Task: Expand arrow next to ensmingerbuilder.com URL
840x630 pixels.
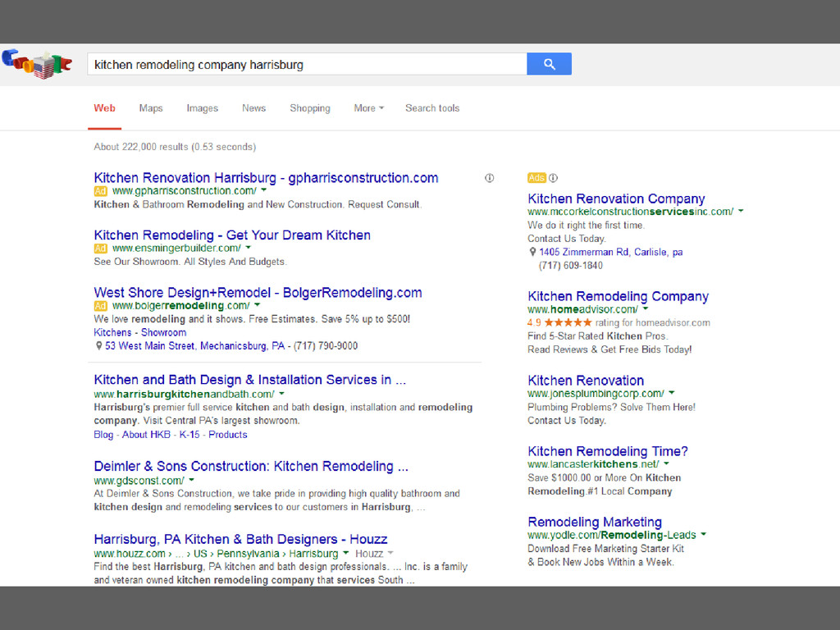Action: pyautogui.click(x=248, y=248)
